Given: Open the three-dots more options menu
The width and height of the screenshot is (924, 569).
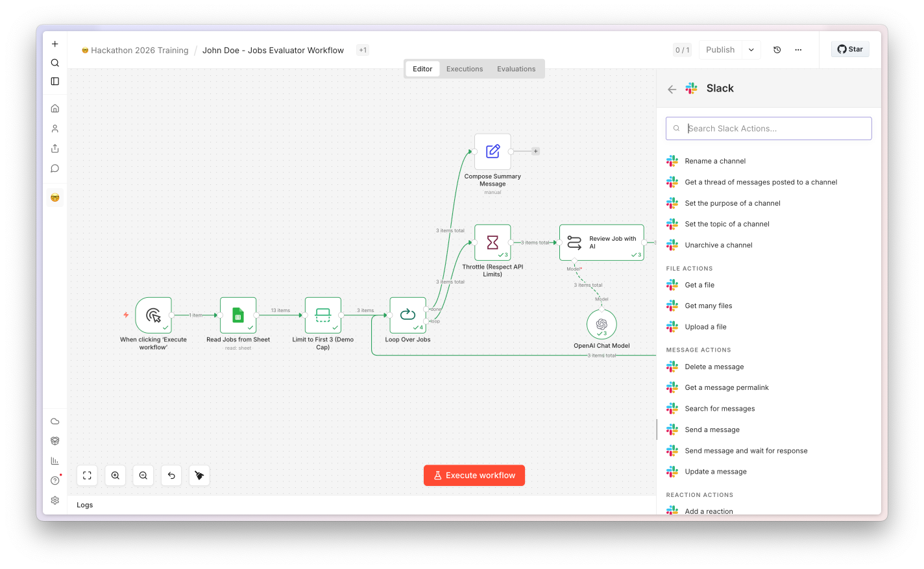Looking at the screenshot, I should pyautogui.click(x=798, y=50).
